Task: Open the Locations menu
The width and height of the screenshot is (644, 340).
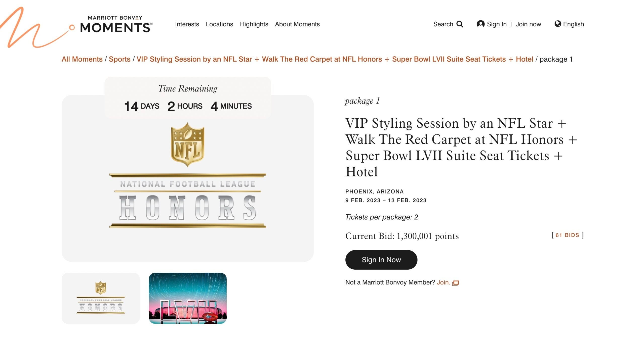Action: click(219, 24)
